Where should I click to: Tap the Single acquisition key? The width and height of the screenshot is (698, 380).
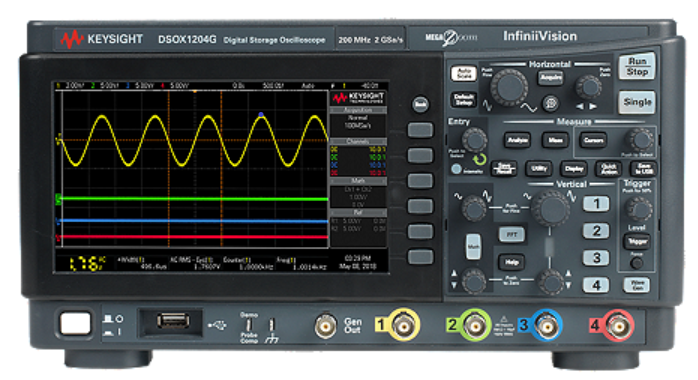click(x=637, y=102)
